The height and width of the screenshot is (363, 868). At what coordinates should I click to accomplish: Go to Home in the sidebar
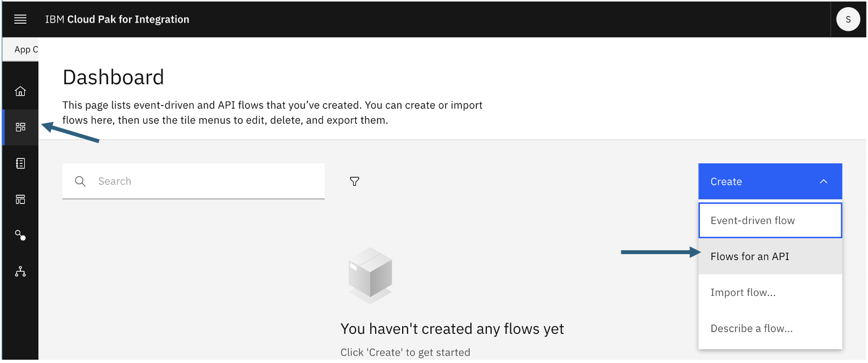coord(20,91)
